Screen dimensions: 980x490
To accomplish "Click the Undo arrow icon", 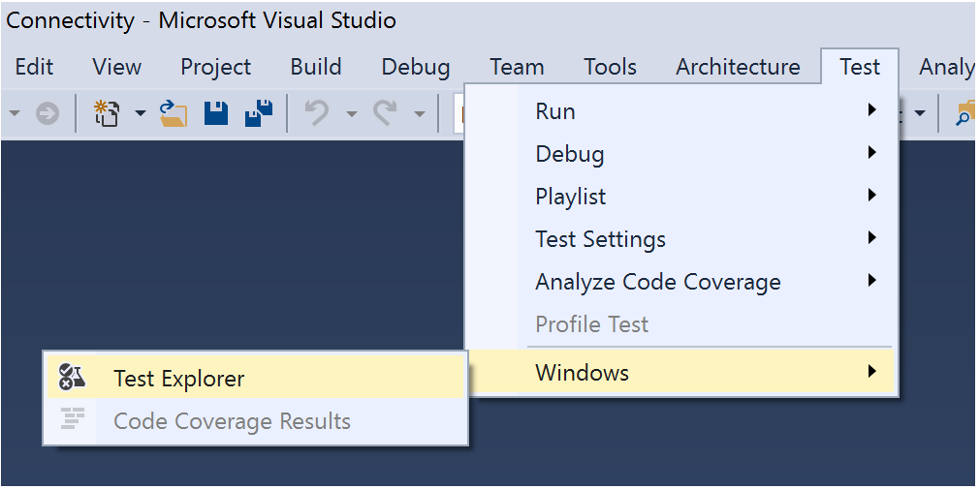I will [316, 113].
